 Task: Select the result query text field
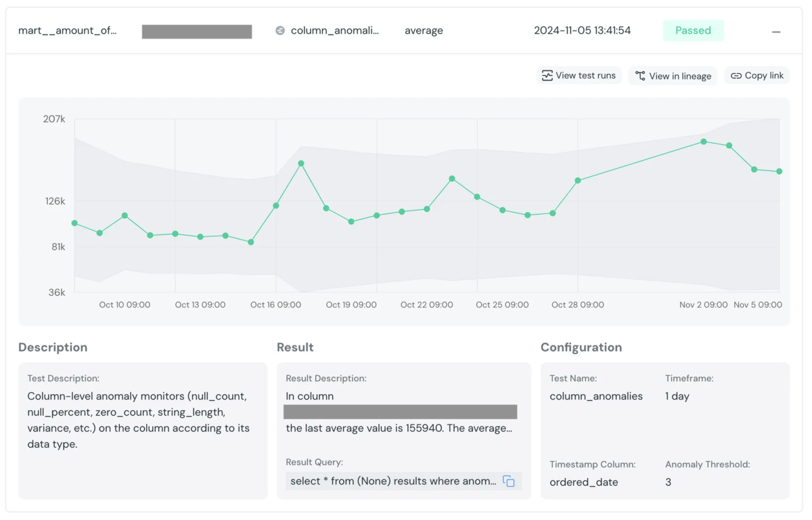(393, 481)
